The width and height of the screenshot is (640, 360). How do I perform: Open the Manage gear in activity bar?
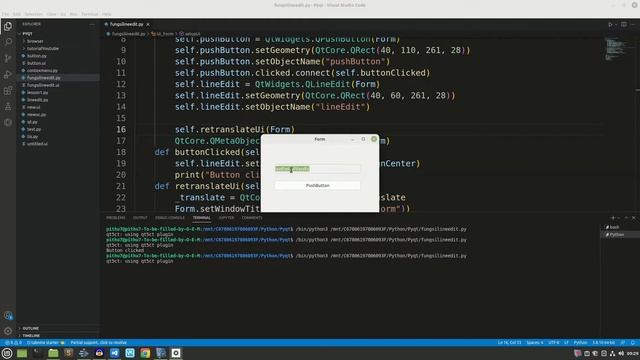[8, 331]
